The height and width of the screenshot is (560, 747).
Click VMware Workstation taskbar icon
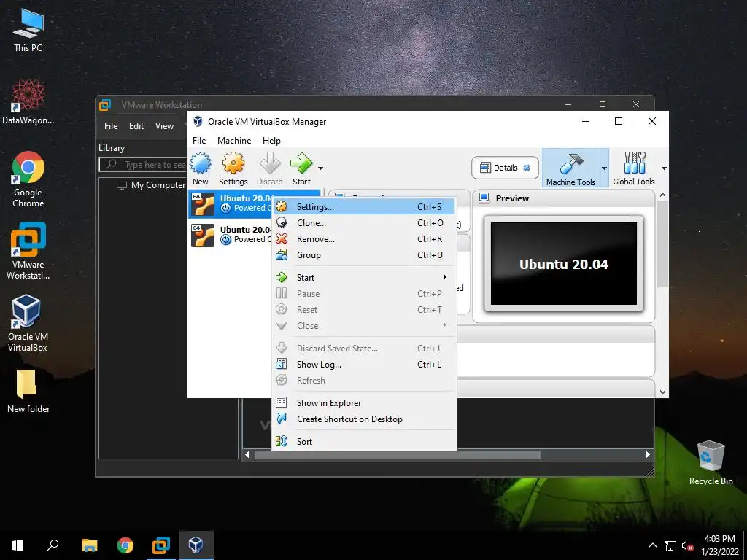(161, 545)
